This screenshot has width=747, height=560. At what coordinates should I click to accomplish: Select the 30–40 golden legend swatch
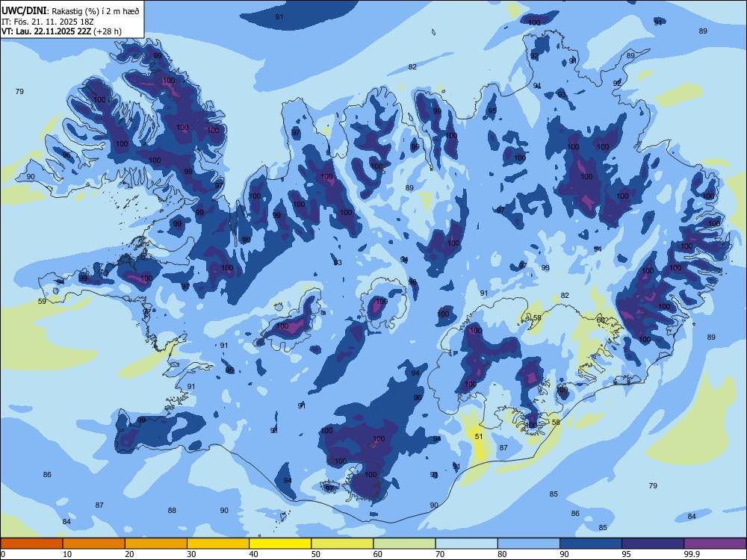(x=218, y=544)
